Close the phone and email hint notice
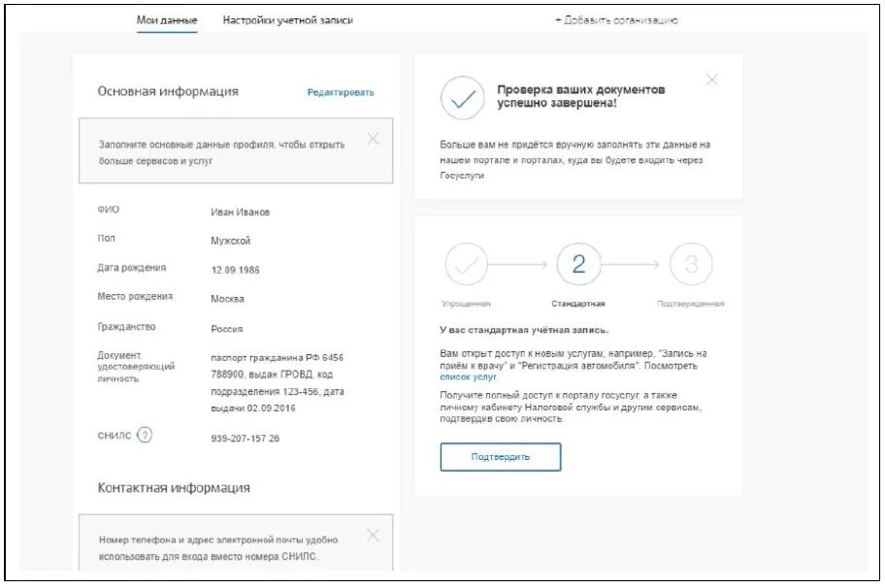Viewport: 885px width, 588px height. (x=373, y=535)
